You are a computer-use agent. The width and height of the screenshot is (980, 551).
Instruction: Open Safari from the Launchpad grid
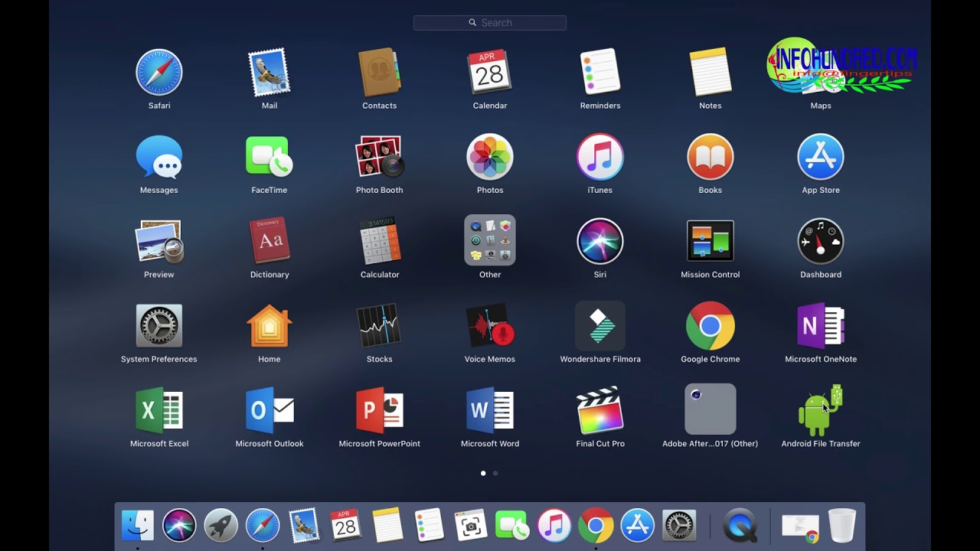coord(159,73)
